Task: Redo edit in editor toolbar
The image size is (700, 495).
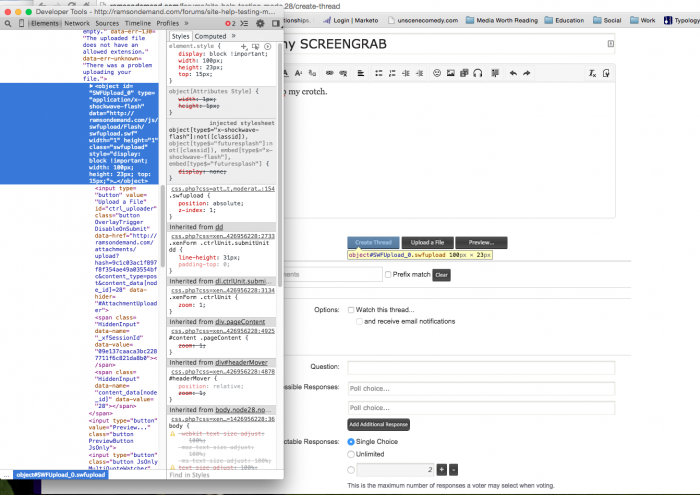Action: (527, 73)
